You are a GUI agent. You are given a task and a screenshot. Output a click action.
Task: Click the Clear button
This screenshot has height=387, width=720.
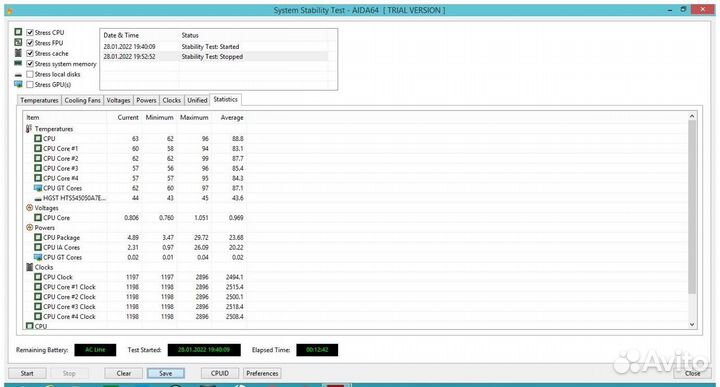pos(124,373)
